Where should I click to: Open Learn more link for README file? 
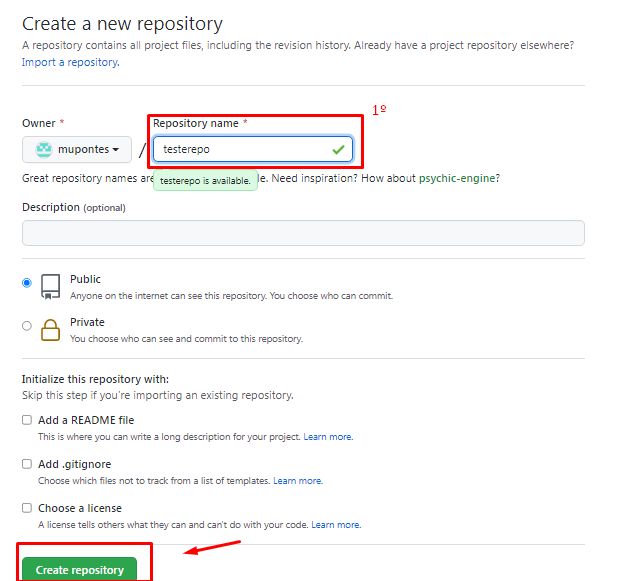pos(328,437)
